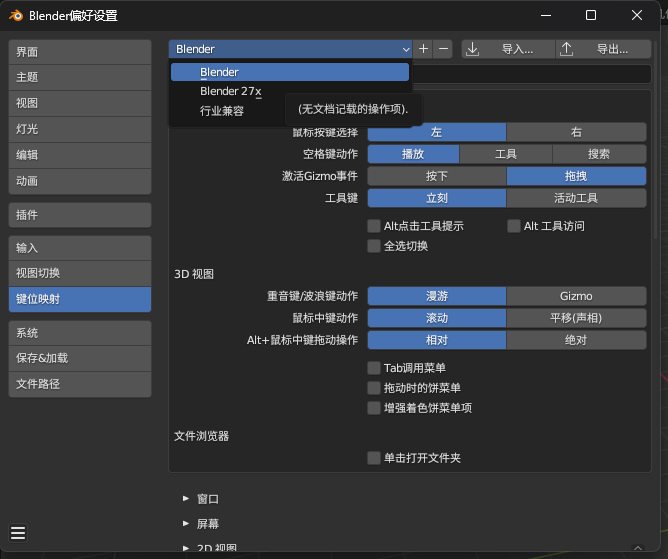668x559 pixels.
Task: Click the scroll-up chevron at bottom right
Action: (x=638, y=548)
